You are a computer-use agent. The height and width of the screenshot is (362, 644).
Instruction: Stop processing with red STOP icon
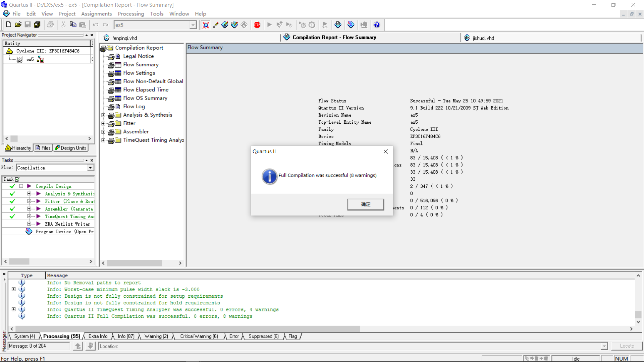[257, 25]
